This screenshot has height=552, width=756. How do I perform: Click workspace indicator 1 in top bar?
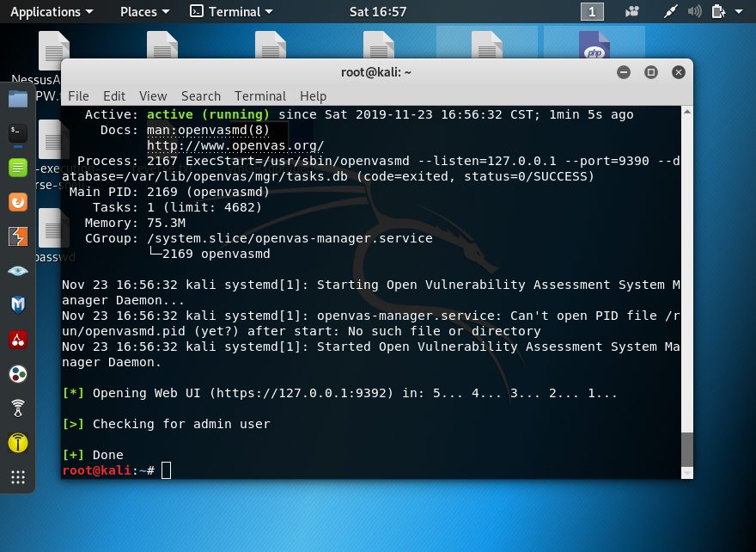point(592,11)
